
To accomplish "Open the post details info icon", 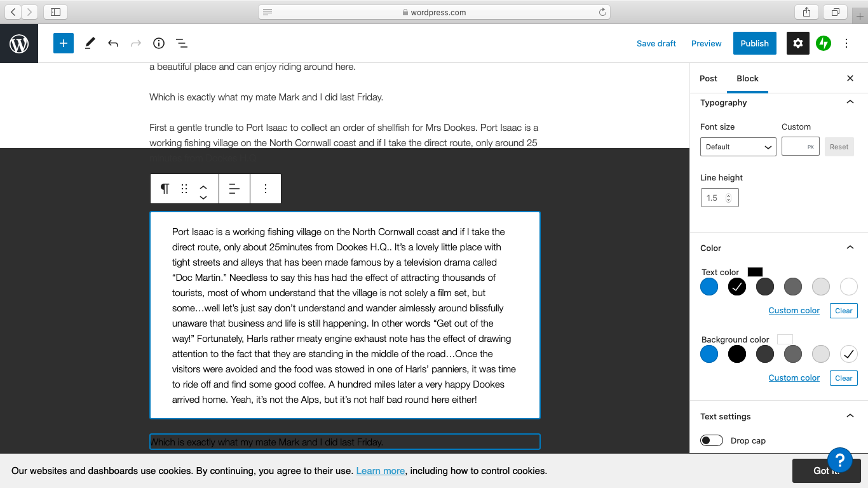I will click(159, 43).
